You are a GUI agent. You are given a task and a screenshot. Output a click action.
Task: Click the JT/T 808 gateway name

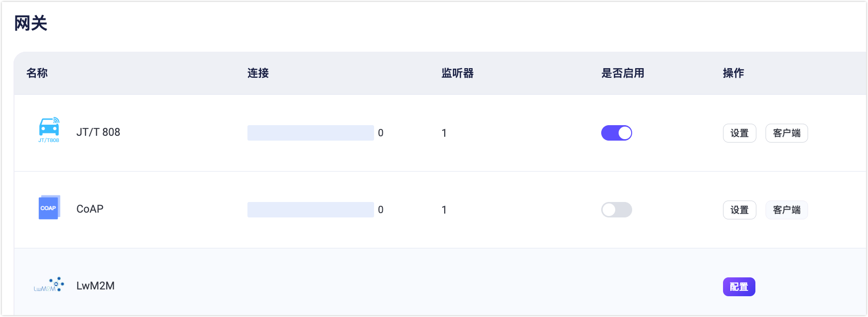pos(98,132)
